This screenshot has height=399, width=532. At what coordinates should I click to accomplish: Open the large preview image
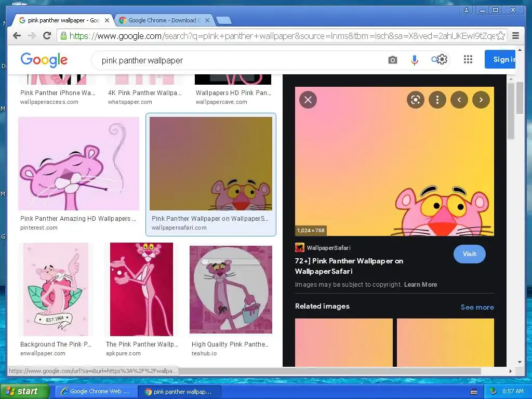click(x=394, y=161)
